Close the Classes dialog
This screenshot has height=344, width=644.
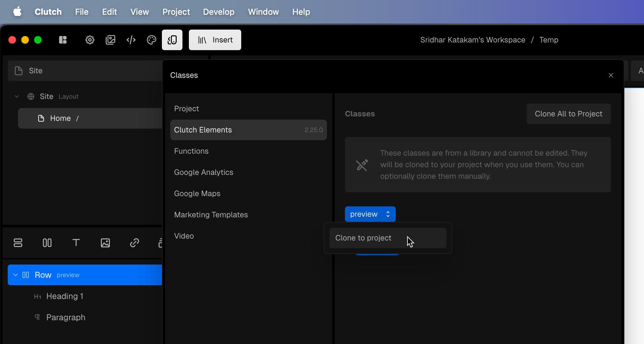coord(611,75)
